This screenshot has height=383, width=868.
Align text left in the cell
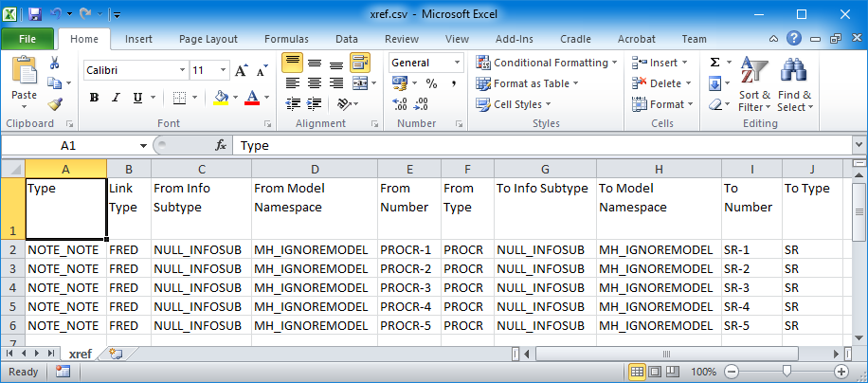click(292, 83)
